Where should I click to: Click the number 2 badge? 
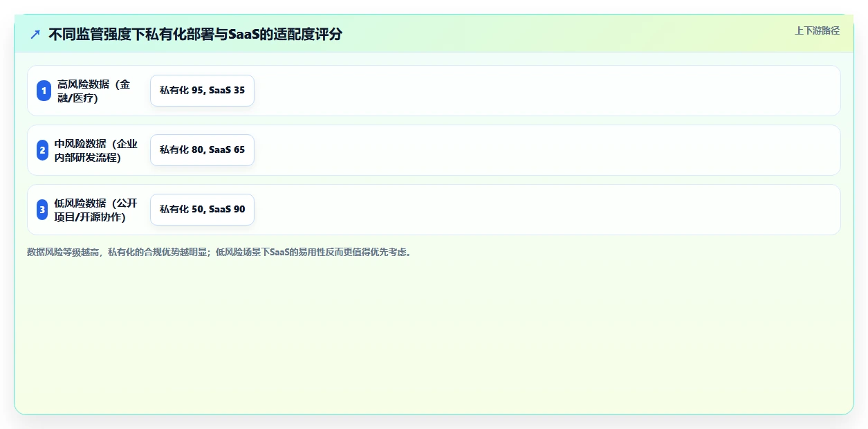[x=42, y=150]
